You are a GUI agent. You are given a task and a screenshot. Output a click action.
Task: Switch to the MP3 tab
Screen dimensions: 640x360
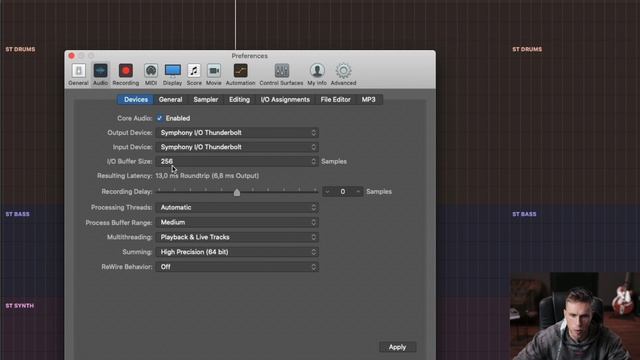click(x=369, y=100)
